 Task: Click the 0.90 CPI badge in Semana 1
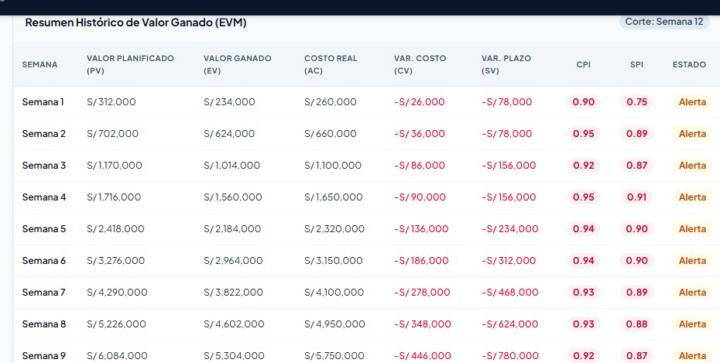point(583,102)
